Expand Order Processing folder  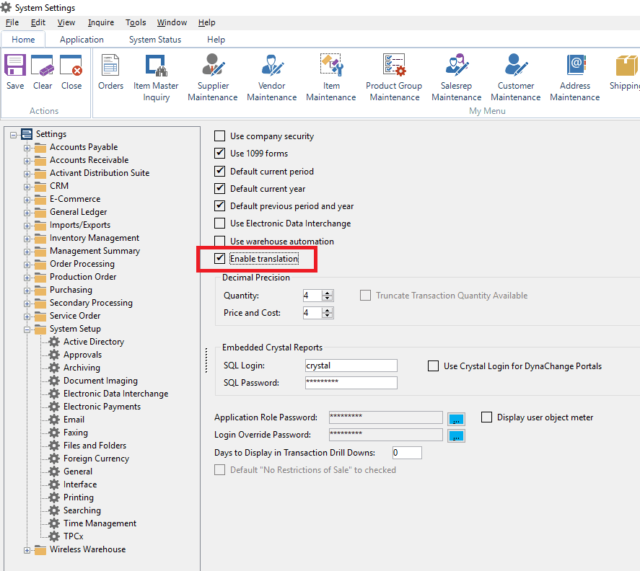[27, 264]
